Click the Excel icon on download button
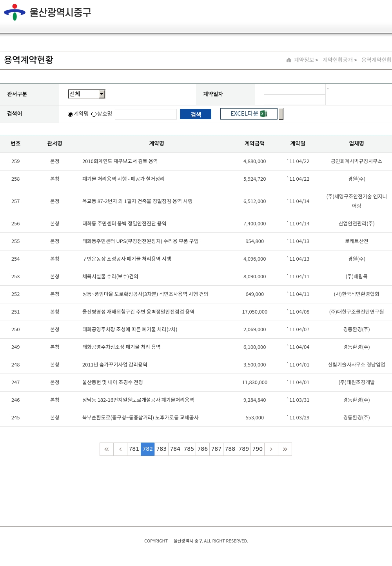 point(264,114)
